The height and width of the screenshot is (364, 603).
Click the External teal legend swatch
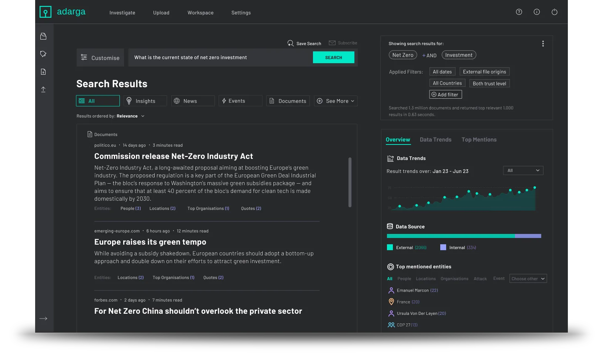coord(390,248)
